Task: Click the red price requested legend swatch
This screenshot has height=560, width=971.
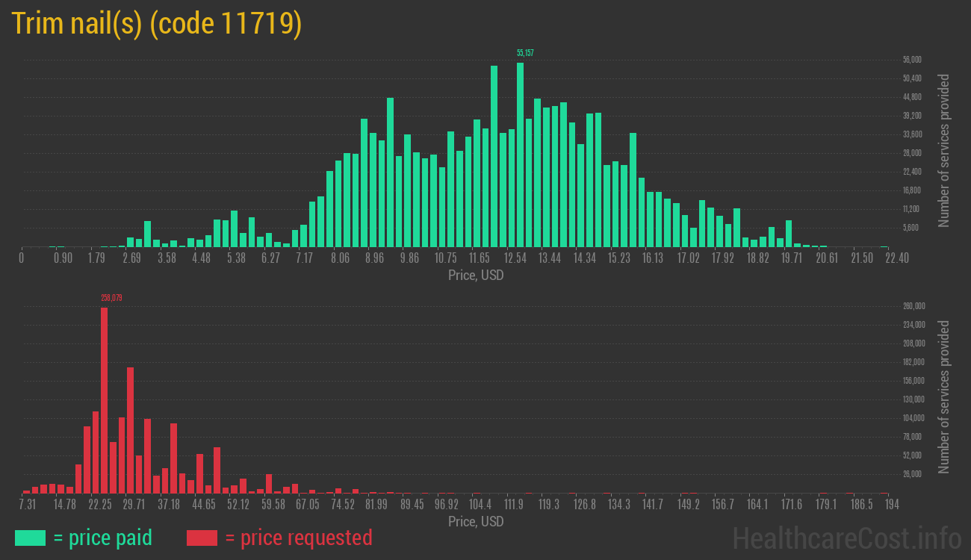Action: click(x=202, y=538)
